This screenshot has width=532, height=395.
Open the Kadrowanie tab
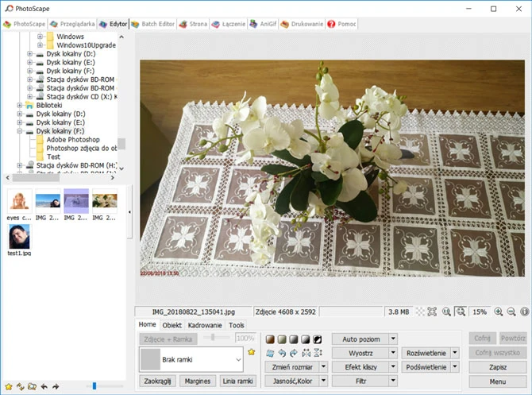coord(205,325)
